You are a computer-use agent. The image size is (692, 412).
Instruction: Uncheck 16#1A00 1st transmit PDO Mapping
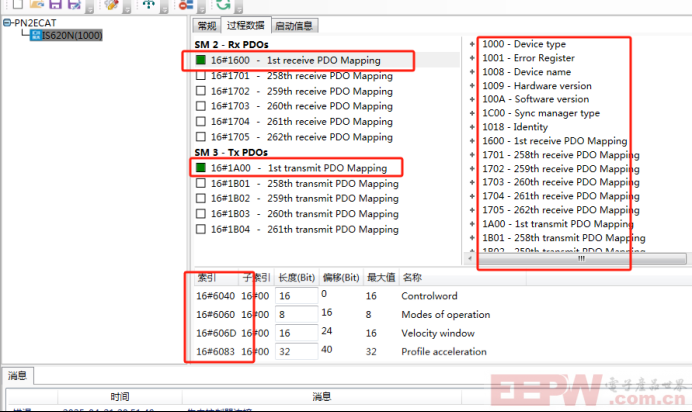tap(201, 168)
